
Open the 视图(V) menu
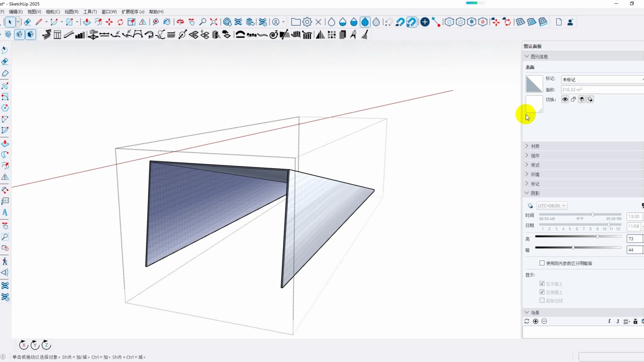tap(34, 11)
